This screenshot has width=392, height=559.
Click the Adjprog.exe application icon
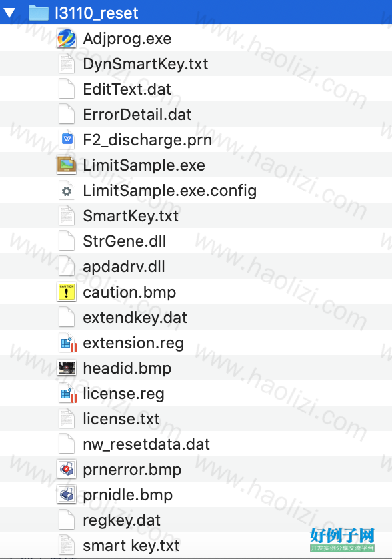click(67, 39)
